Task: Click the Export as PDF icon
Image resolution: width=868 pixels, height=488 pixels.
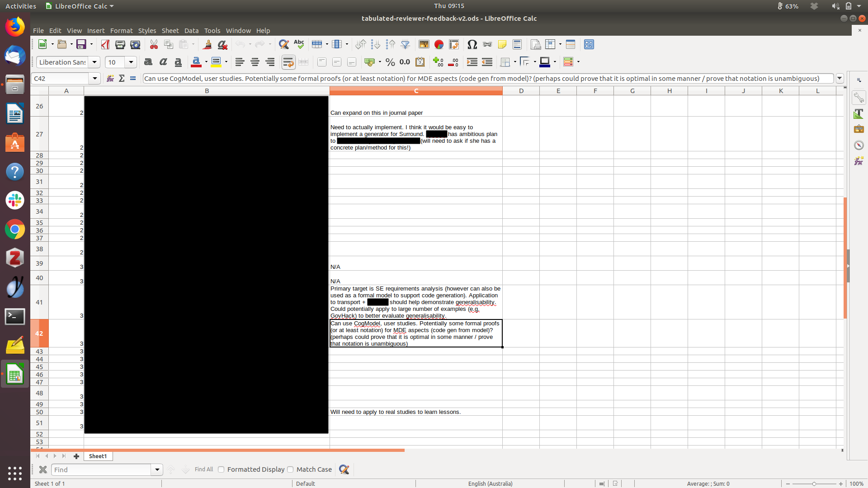Action: pyautogui.click(x=105, y=44)
